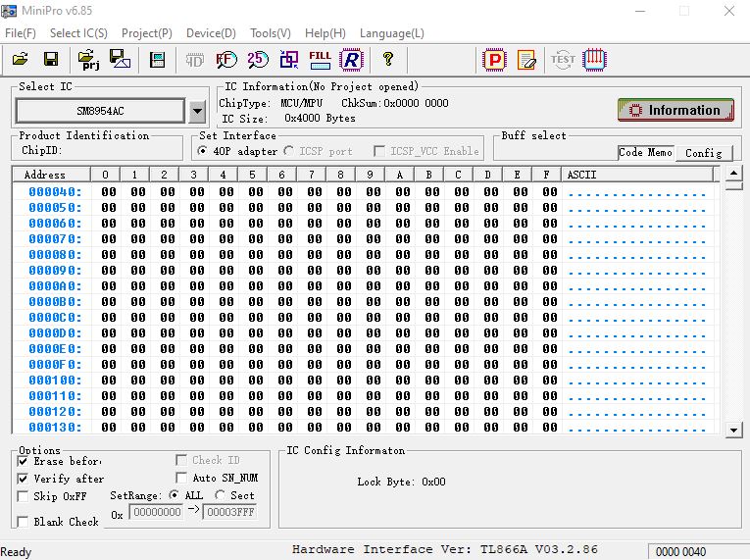Open the Help(H) menu
750x560 pixels.
[x=325, y=33]
